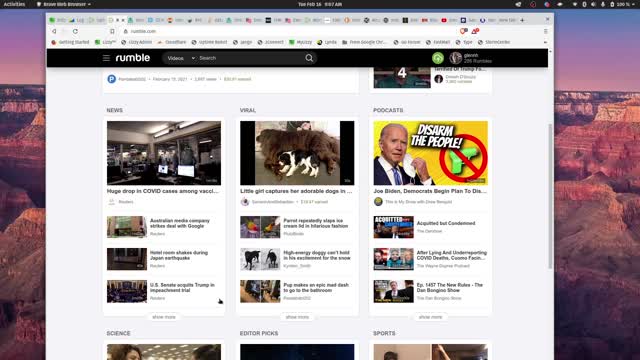Click the Brave shields icon

463,31
